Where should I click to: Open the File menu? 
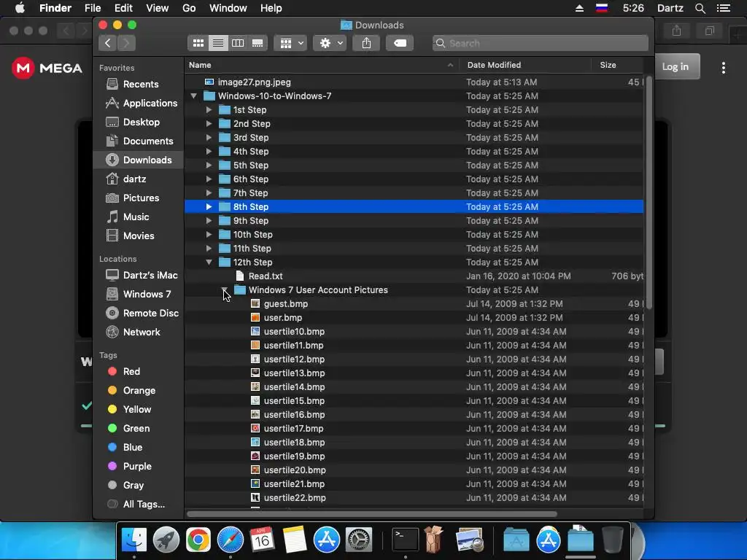(93, 8)
